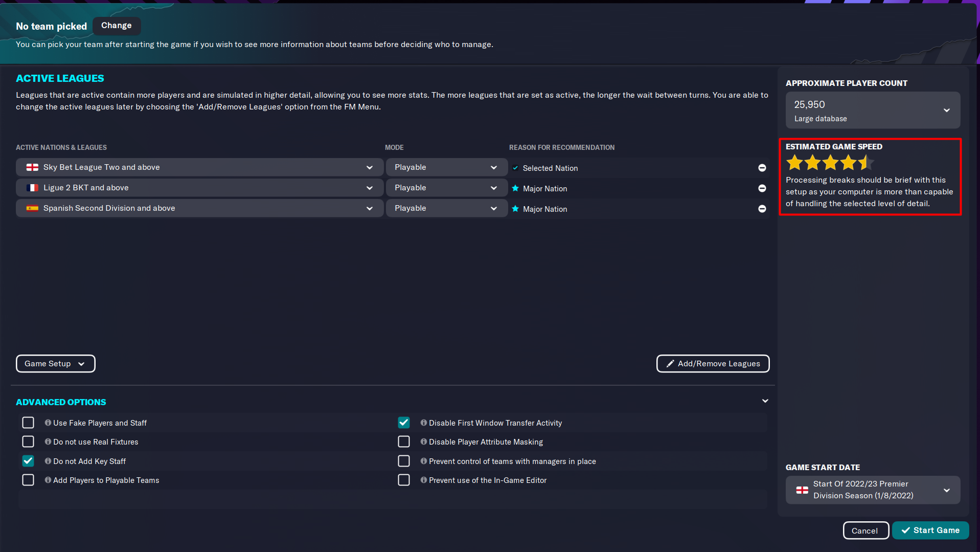The width and height of the screenshot is (980, 552).
Task: Tick the Do not use Real Fixtures checkbox
Action: click(x=28, y=441)
